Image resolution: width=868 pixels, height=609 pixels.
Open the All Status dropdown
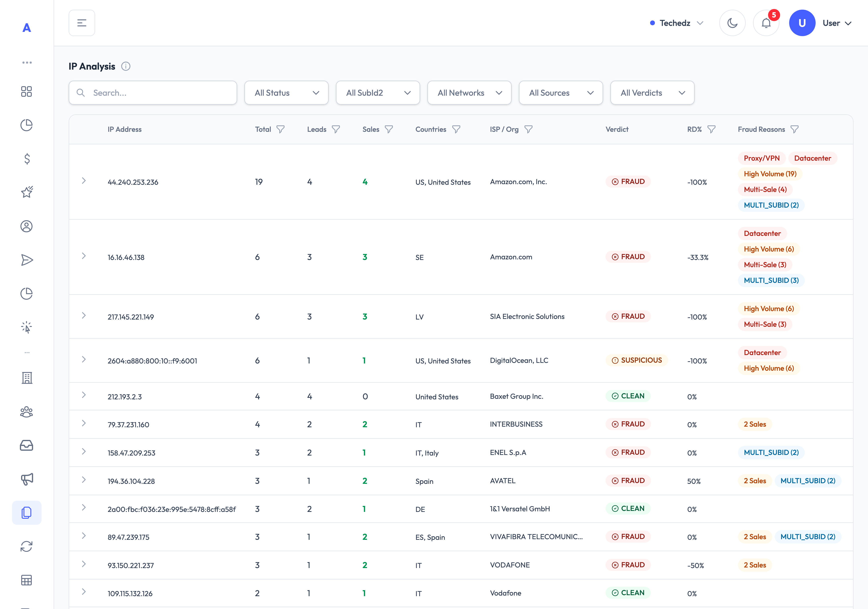286,93
